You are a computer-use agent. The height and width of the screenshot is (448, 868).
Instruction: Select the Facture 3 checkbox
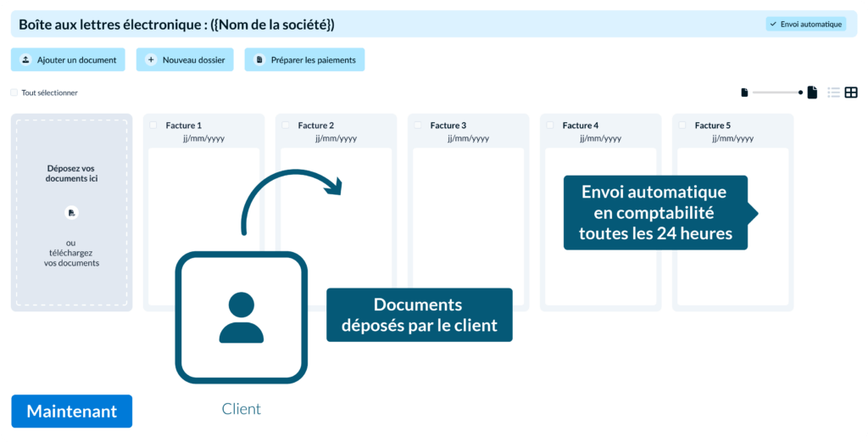click(x=418, y=126)
